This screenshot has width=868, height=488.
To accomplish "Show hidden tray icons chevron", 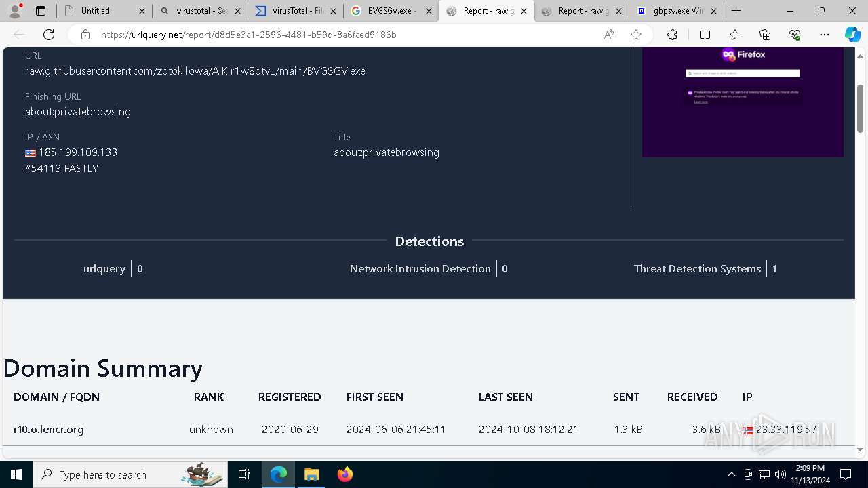I will point(731,474).
